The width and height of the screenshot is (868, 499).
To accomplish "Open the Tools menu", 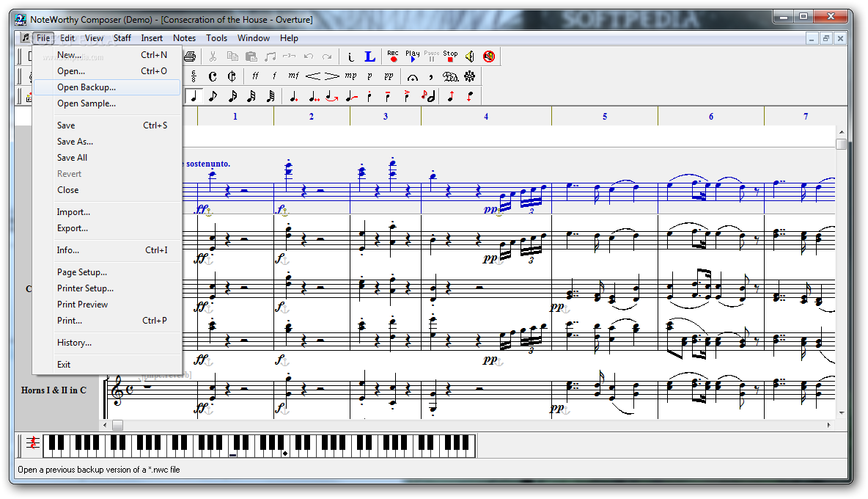I will [216, 38].
